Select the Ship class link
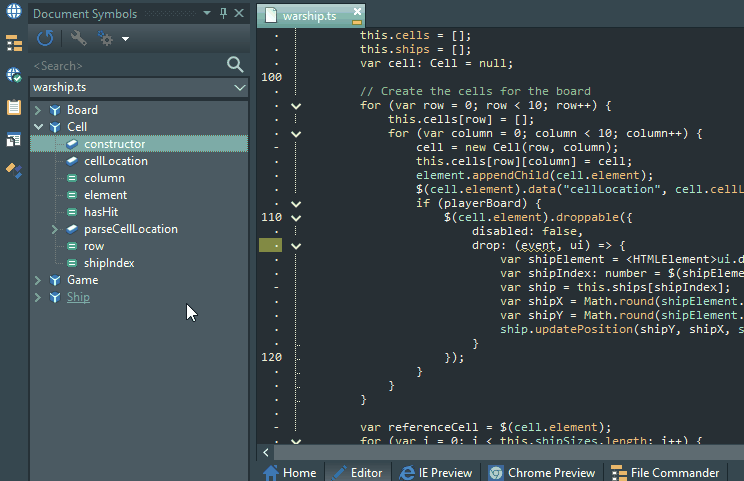 pyautogui.click(x=78, y=297)
